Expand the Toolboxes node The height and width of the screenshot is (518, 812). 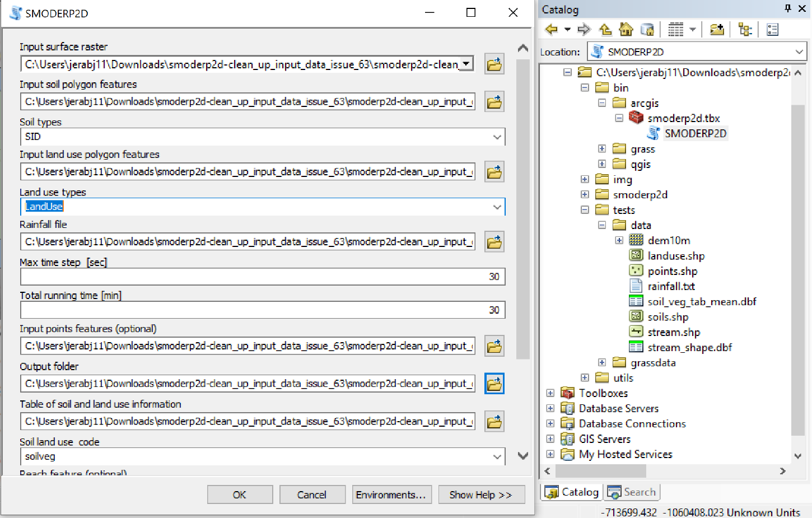point(550,394)
